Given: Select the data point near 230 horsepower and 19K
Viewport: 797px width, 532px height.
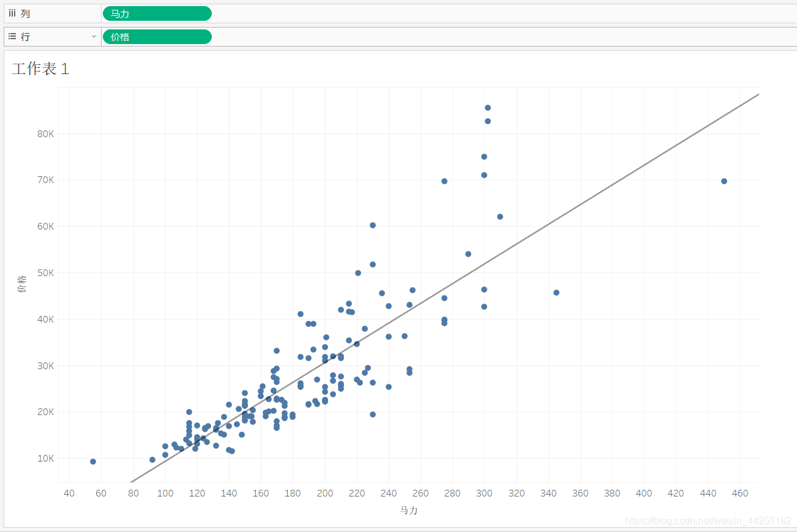Looking at the screenshot, I should point(373,414).
